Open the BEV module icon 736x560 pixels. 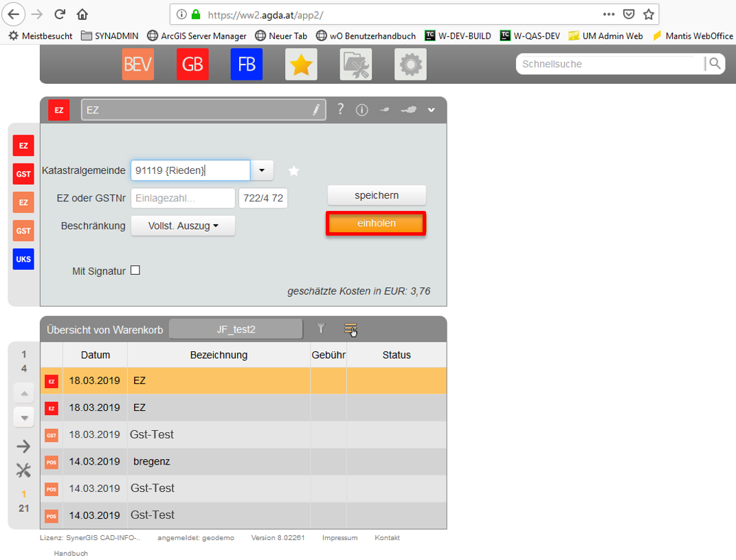pos(137,64)
